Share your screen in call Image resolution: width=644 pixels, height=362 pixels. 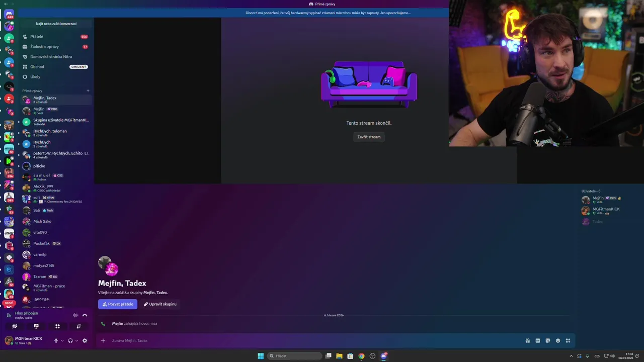36,326
